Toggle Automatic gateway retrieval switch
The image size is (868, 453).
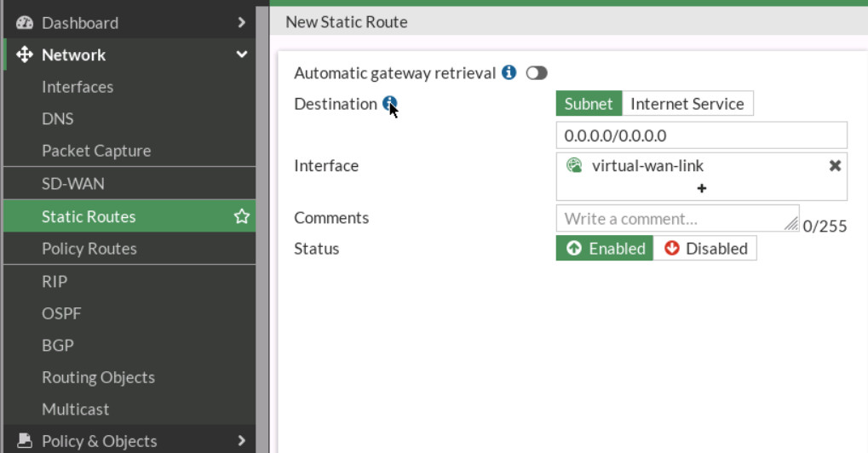click(537, 73)
